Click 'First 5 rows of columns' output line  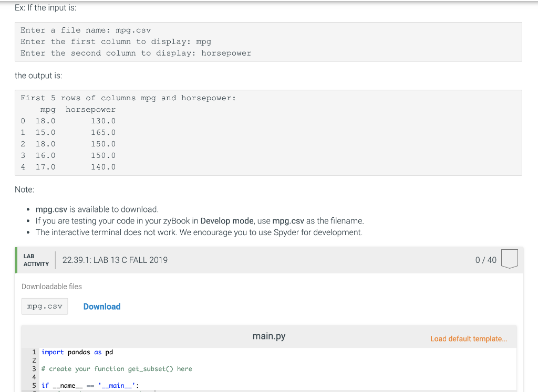pos(128,98)
